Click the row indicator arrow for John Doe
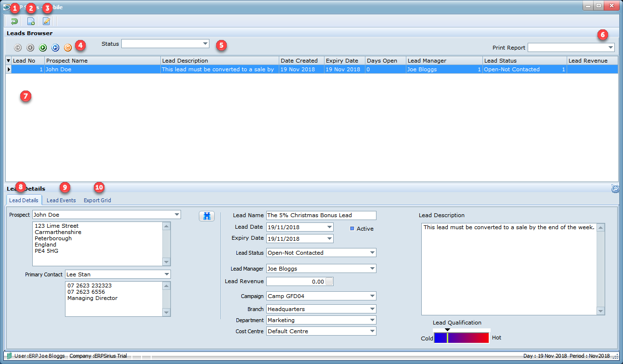This screenshot has height=364, width=623. coord(8,69)
